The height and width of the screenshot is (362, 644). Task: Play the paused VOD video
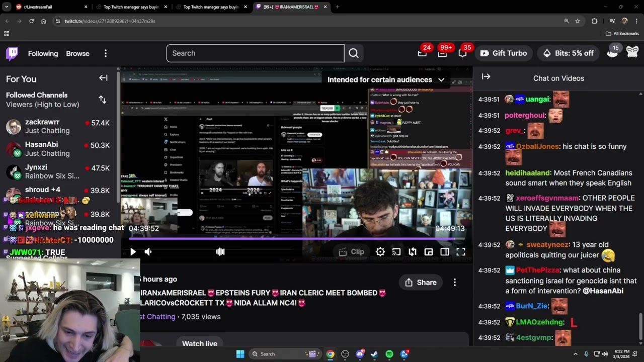tap(133, 252)
